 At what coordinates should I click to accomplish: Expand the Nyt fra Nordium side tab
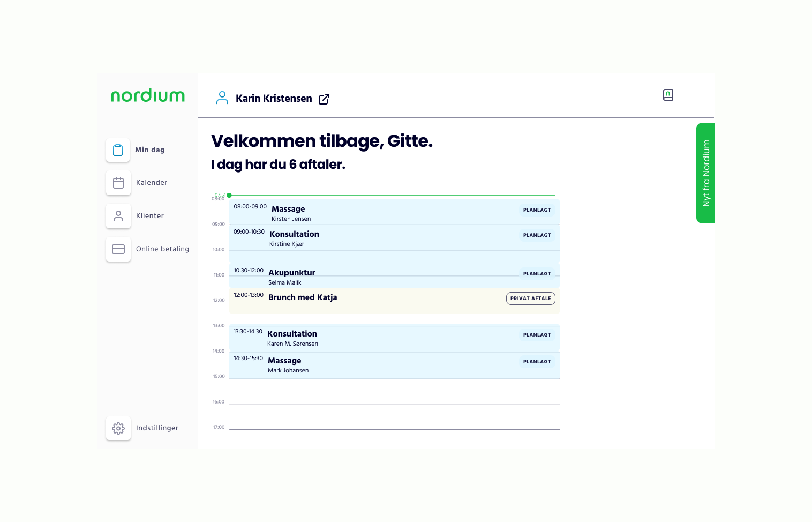pos(705,173)
